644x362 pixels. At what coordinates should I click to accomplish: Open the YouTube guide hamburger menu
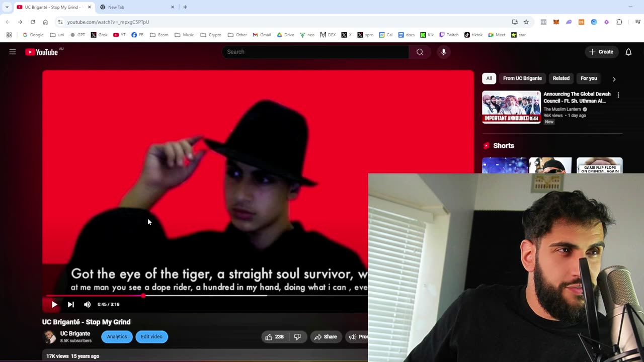coord(13,52)
